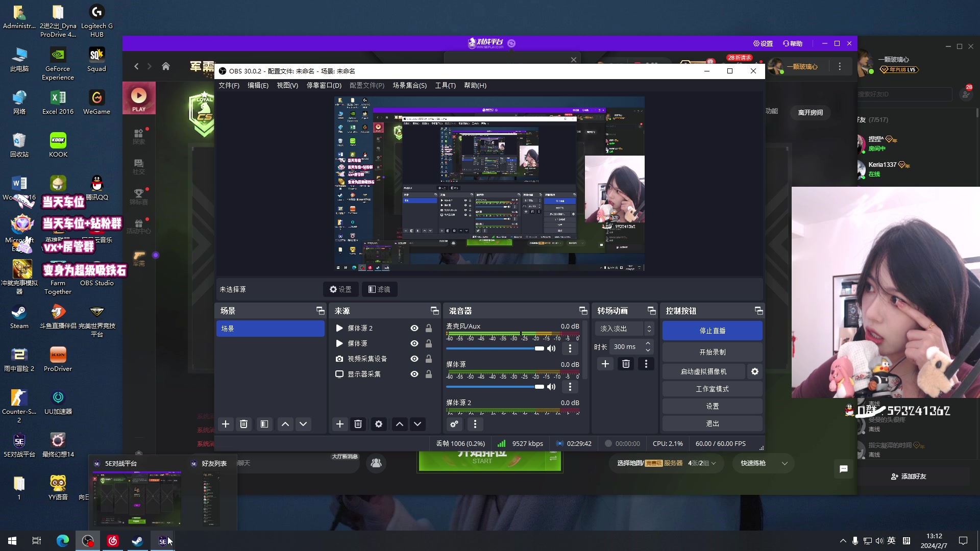The image size is (980, 551).
Task: Click home icon in 5E platform window
Action: click(x=166, y=66)
